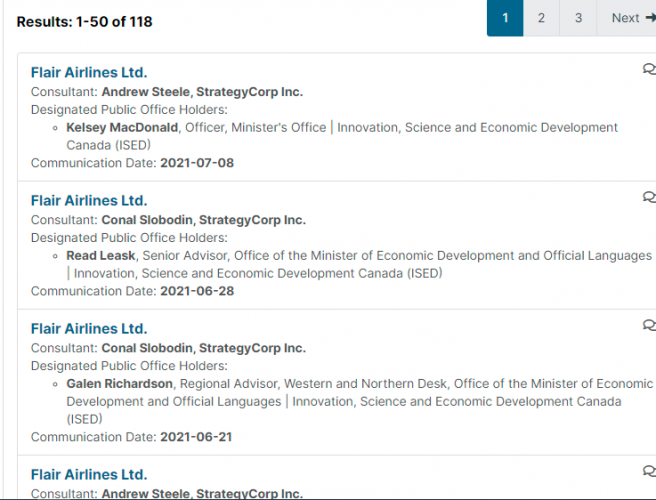This screenshot has height=500, width=656.
Task: Select communication date '2021-07-08'
Action: (197, 163)
